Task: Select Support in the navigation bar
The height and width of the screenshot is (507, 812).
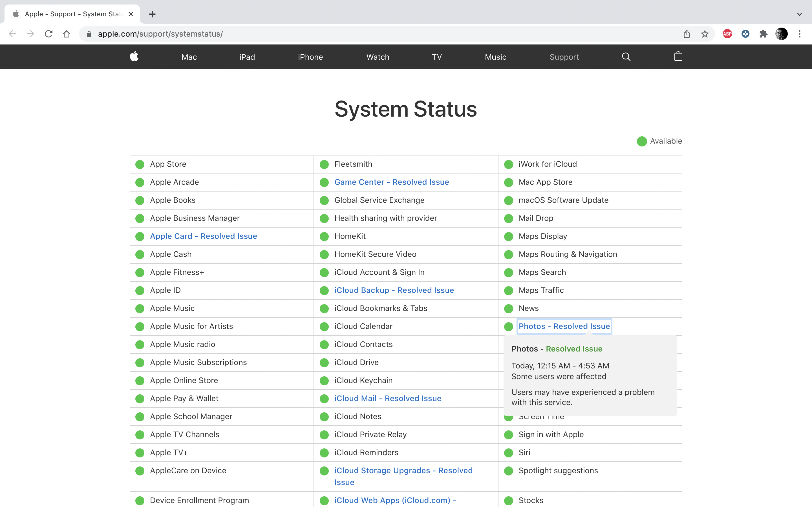Action: pos(564,57)
